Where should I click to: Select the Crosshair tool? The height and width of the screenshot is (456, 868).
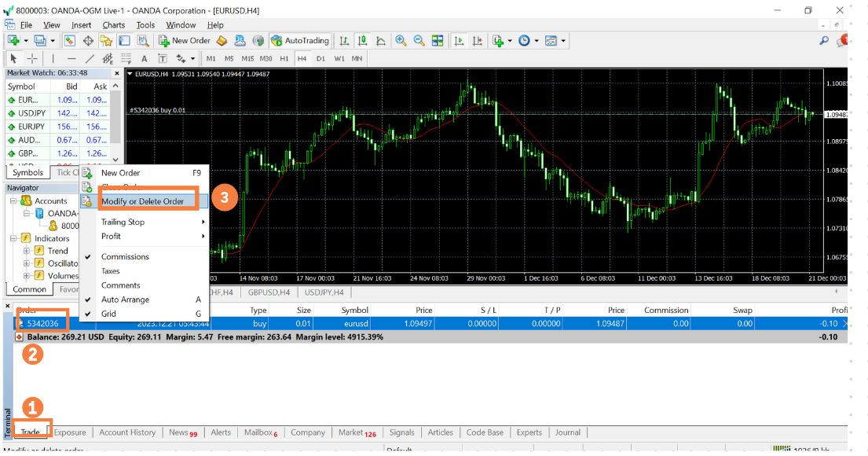click(x=32, y=59)
